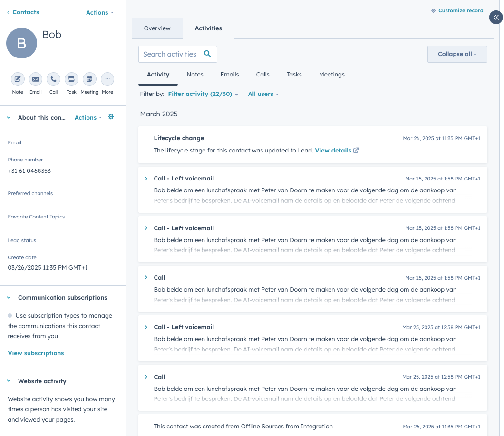Image resolution: width=504 pixels, height=436 pixels.
Task: Click the Task icon button
Action: (71, 79)
